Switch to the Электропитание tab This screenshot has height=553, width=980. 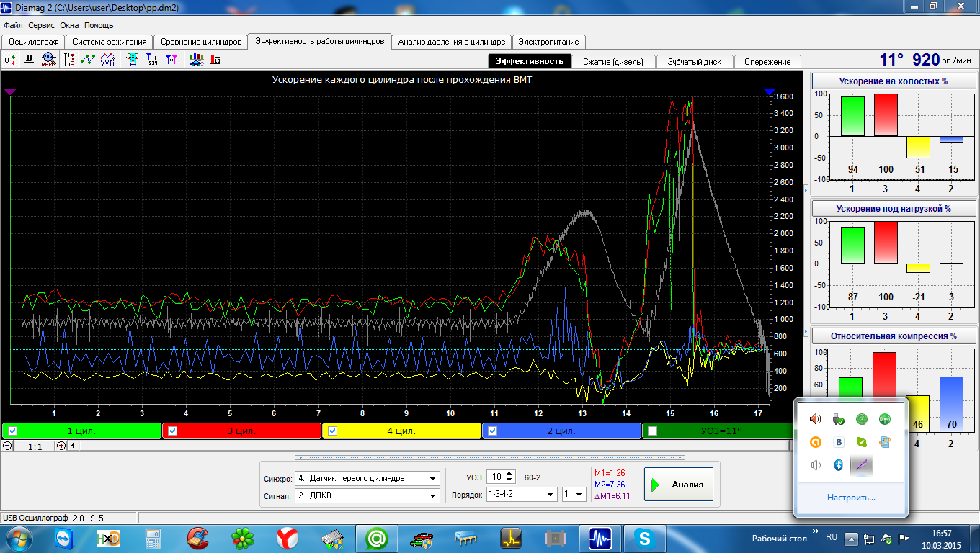pyautogui.click(x=548, y=42)
